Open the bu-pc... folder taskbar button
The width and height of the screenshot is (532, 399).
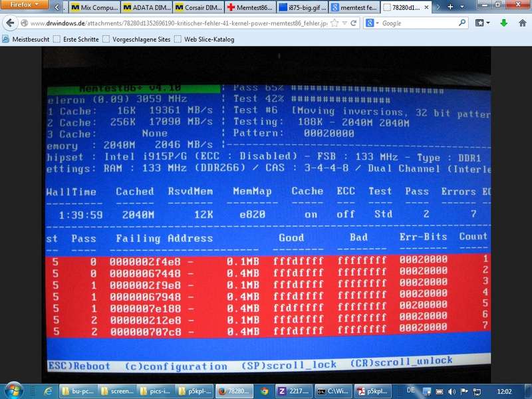point(78,391)
